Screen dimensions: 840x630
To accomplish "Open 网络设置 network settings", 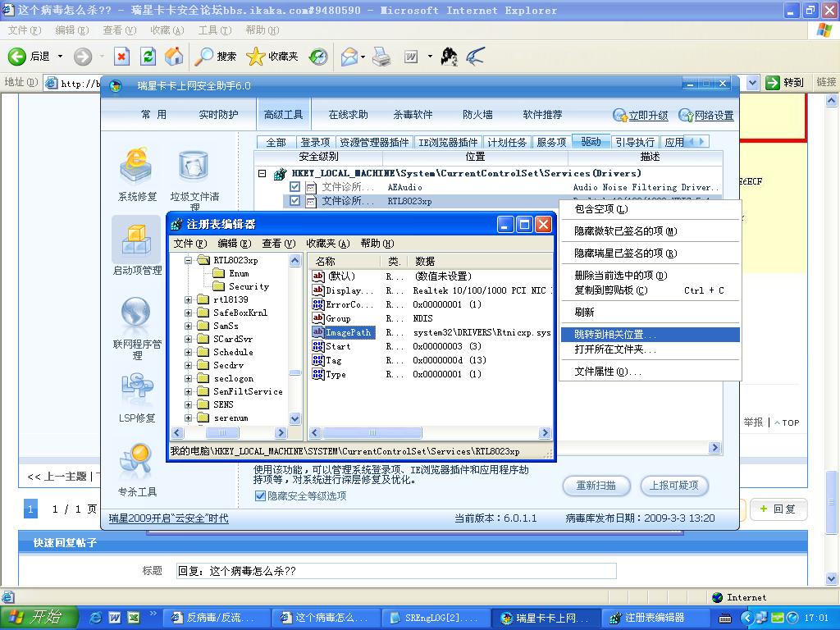I will [x=706, y=115].
